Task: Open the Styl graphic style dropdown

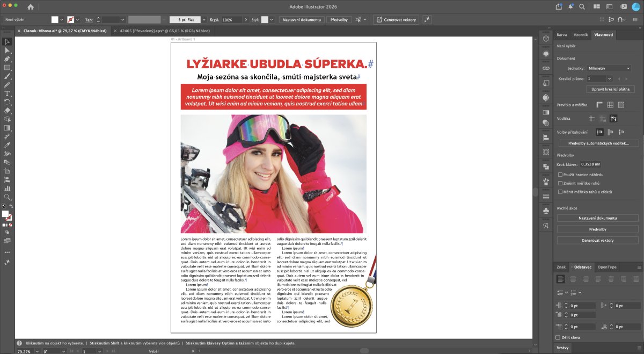Action: coord(272,19)
